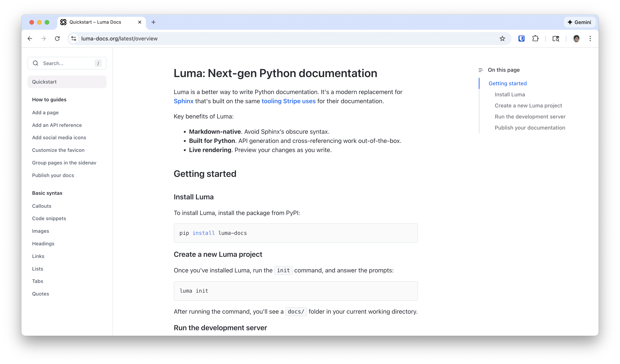Click the Getting started main heading

205,174
